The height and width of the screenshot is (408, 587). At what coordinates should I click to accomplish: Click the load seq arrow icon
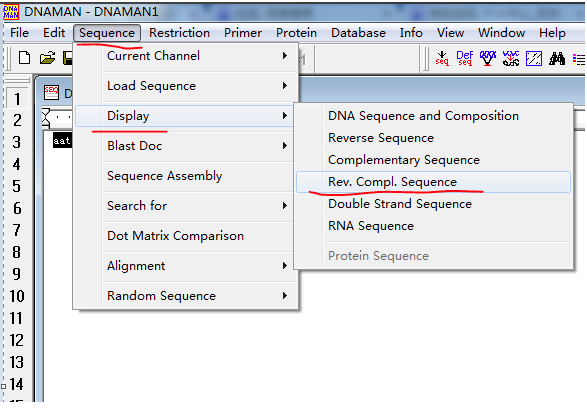click(442, 58)
